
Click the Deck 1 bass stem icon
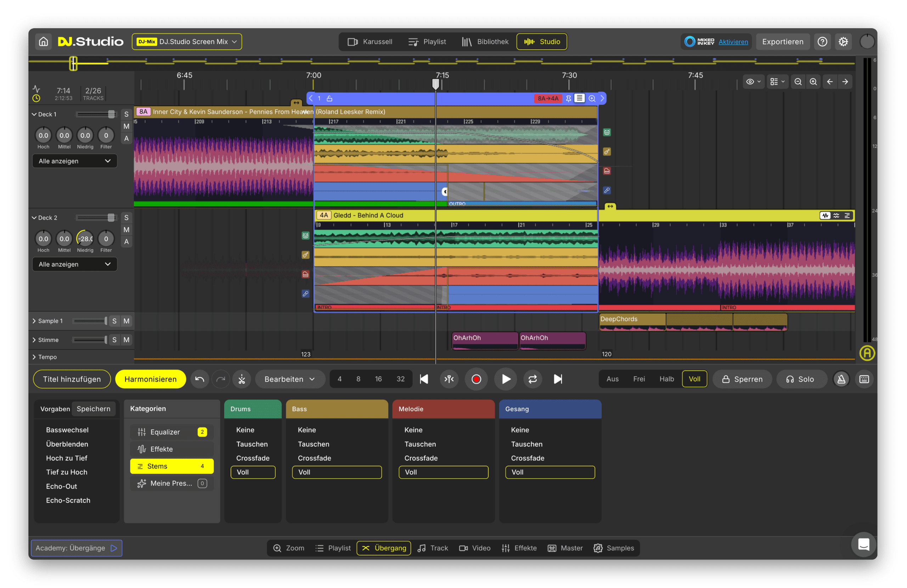tap(607, 152)
